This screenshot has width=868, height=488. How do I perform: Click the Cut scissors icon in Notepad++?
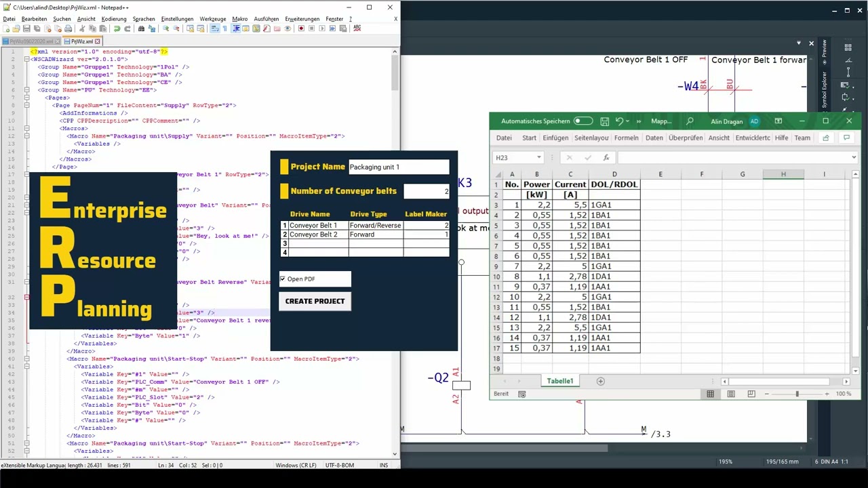click(x=82, y=28)
